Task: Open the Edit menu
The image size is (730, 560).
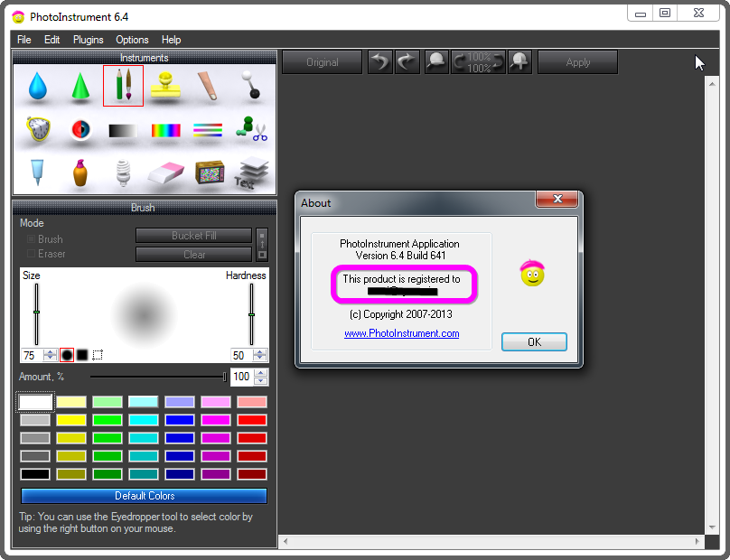Action: 51,40
